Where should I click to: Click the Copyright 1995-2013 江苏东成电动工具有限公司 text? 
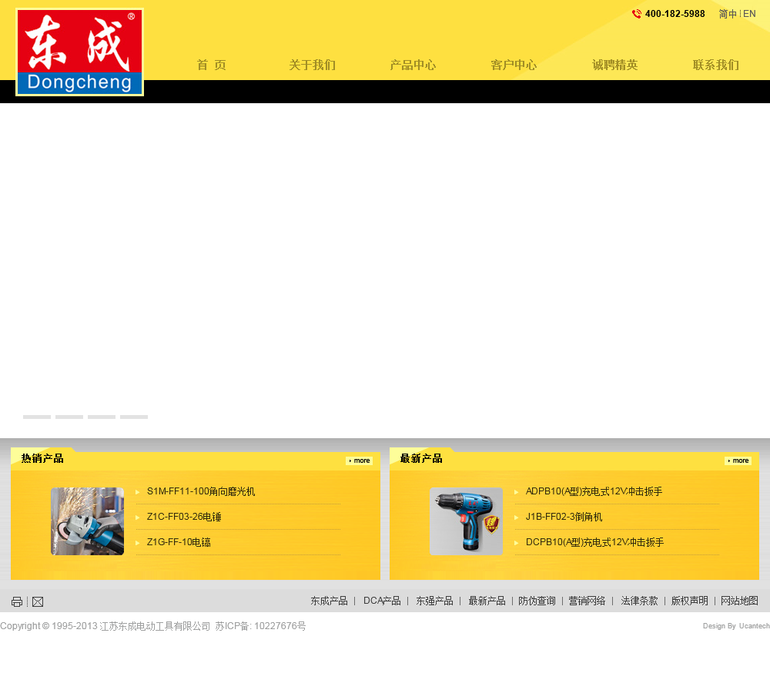105,626
